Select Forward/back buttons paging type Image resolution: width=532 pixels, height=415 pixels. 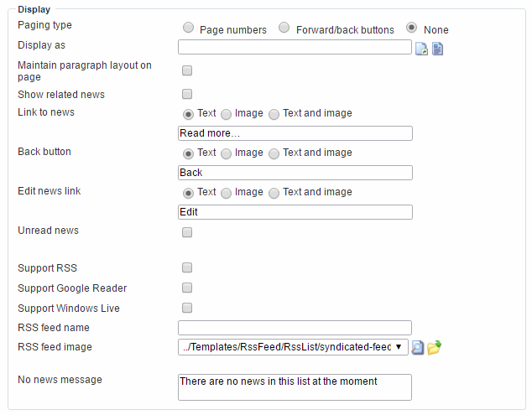coord(284,28)
